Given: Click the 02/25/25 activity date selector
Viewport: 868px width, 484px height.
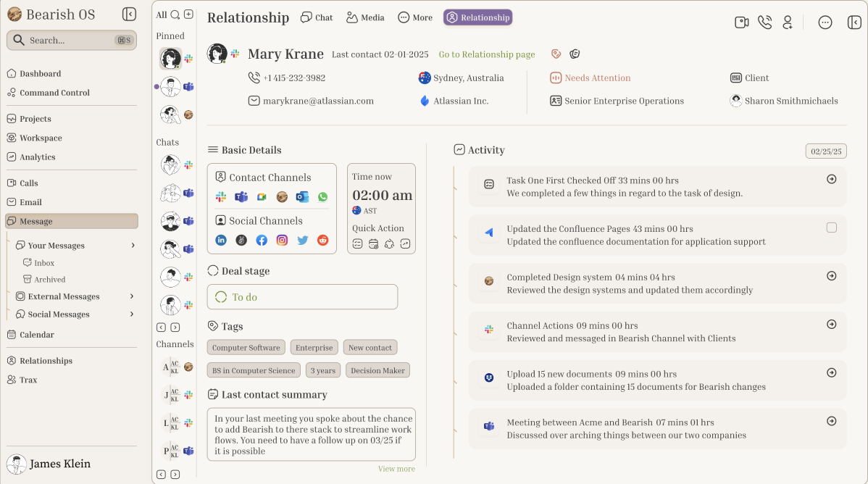Looking at the screenshot, I should (x=826, y=151).
